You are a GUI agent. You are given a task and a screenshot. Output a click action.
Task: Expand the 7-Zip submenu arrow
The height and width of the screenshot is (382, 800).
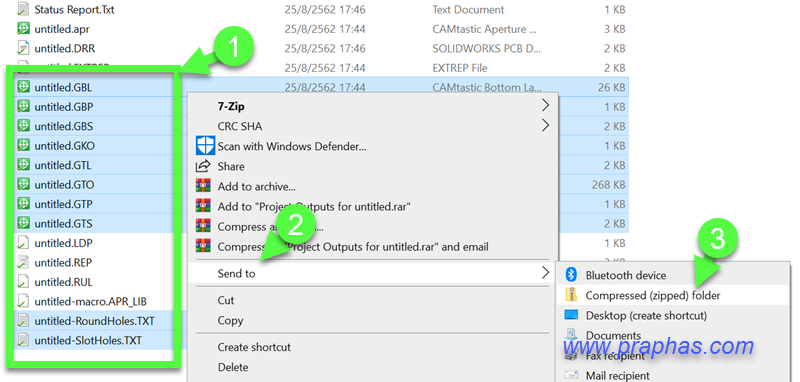pos(545,106)
